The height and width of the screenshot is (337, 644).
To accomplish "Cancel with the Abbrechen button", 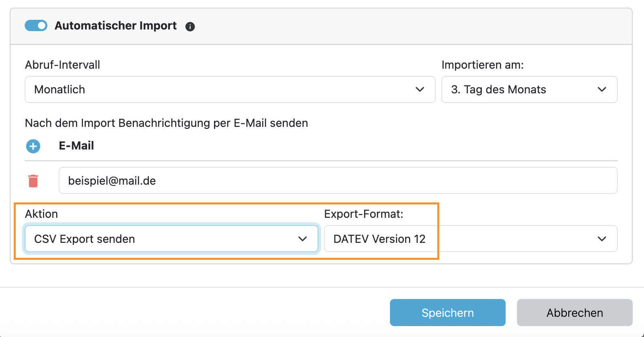I will click(x=574, y=312).
